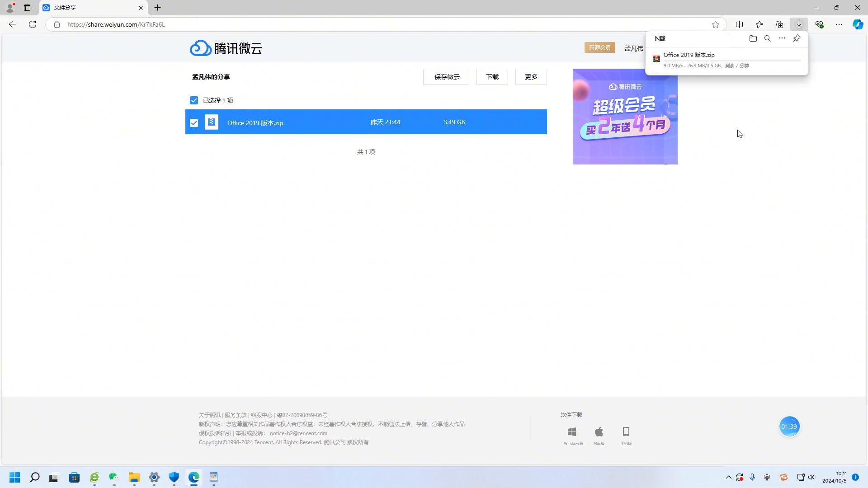Image resolution: width=868 pixels, height=488 pixels.
Task: Open the 关于腾讯 footer link
Action: coord(210,415)
